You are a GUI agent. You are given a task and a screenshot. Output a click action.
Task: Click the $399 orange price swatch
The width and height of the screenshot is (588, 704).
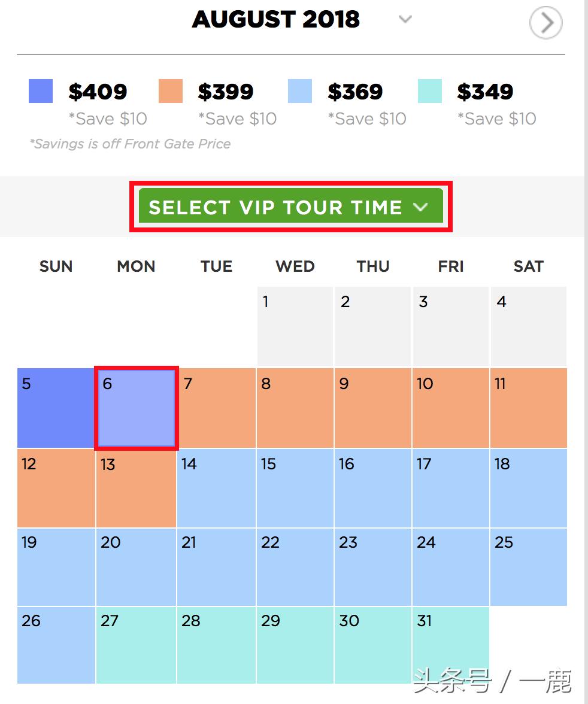(x=171, y=92)
